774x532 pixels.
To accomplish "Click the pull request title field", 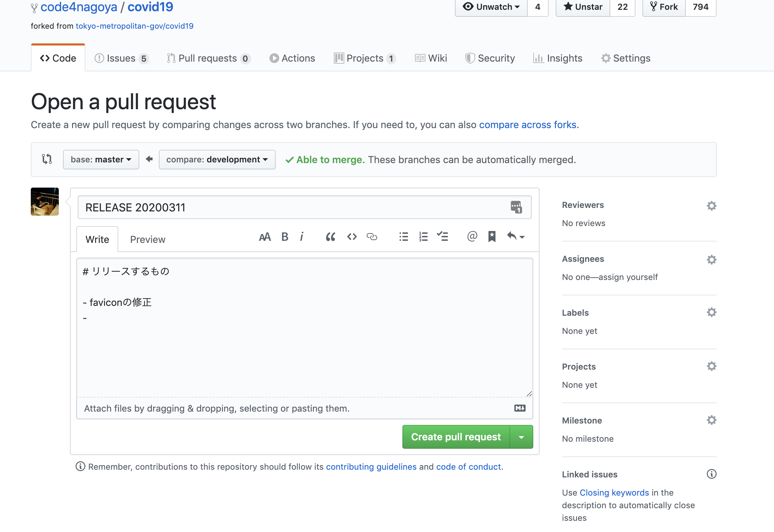I will coord(294,208).
